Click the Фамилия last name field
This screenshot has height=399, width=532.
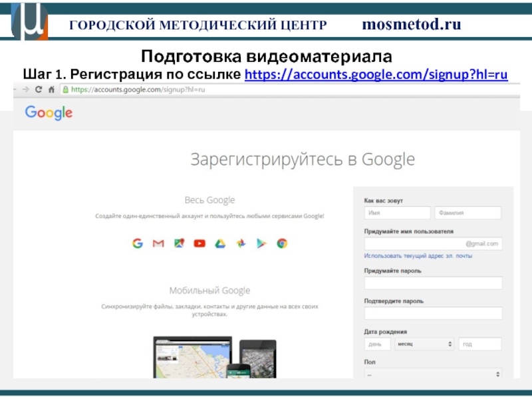[x=468, y=213]
